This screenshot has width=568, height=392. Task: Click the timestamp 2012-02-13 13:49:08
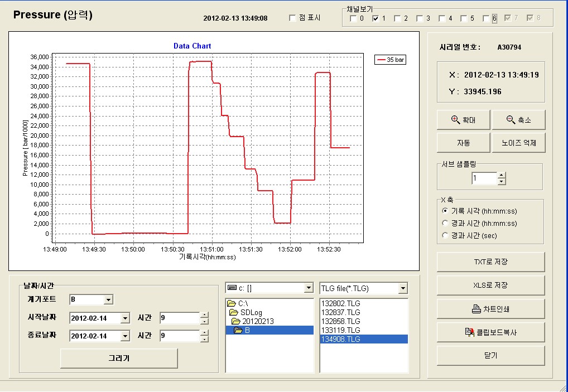(235, 18)
